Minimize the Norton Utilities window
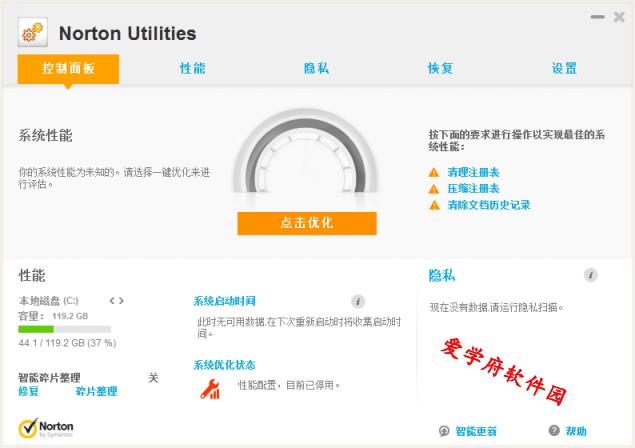This screenshot has height=448, width=635. pos(597,17)
